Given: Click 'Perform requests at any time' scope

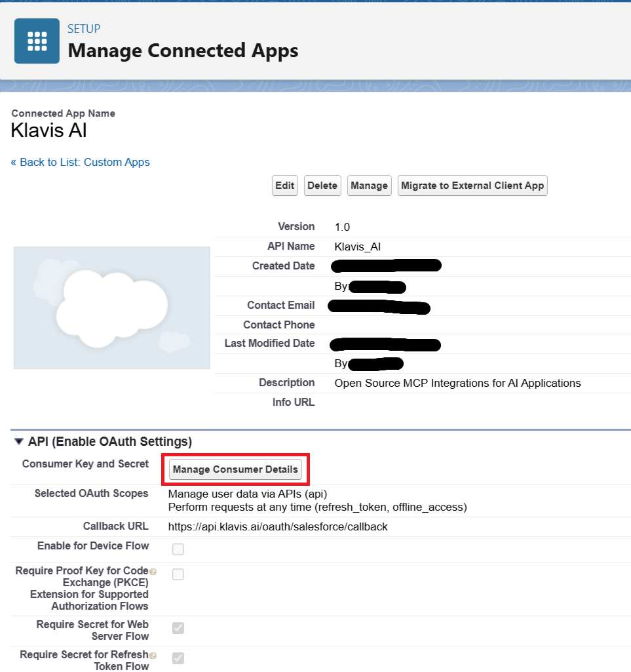Looking at the screenshot, I should pos(317,507).
